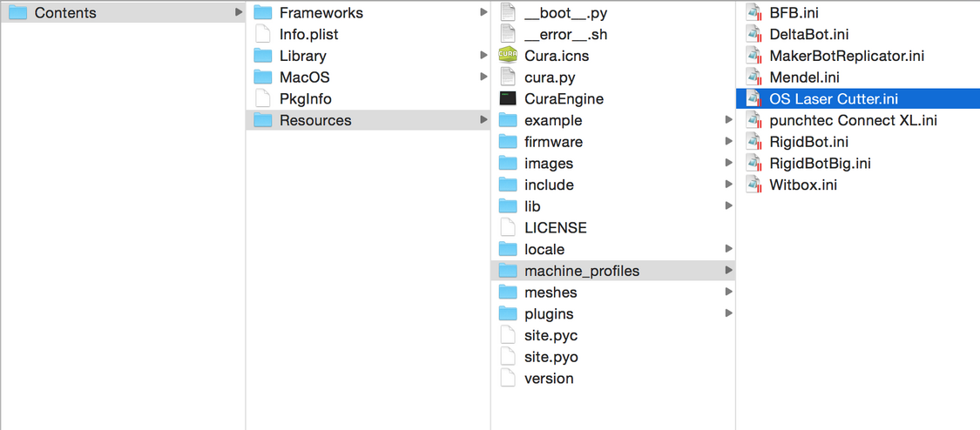This screenshot has width=980, height=430.
Task: Click the Witbox.ini profile icon
Action: (754, 185)
